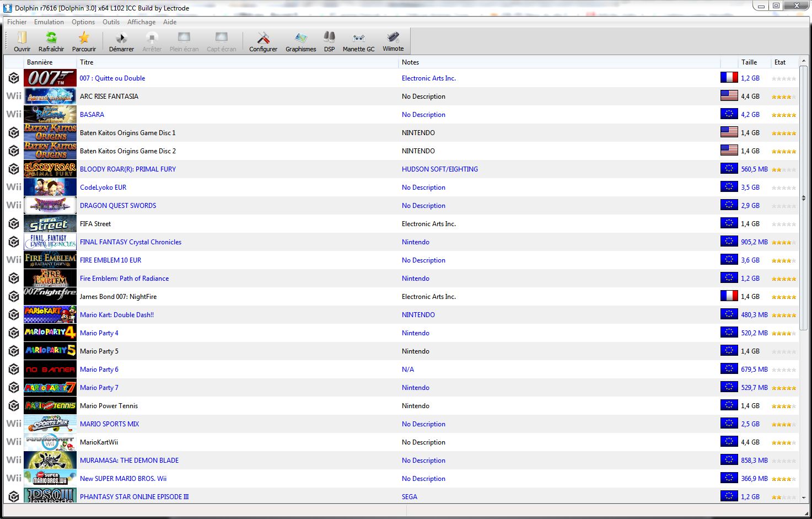
Task: Open DSP audio settings icon
Action: [329, 38]
